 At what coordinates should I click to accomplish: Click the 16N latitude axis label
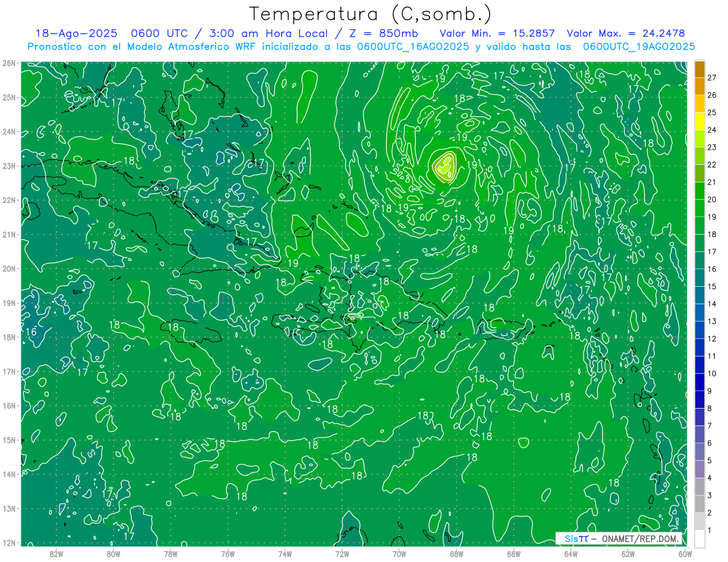coord(9,406)
